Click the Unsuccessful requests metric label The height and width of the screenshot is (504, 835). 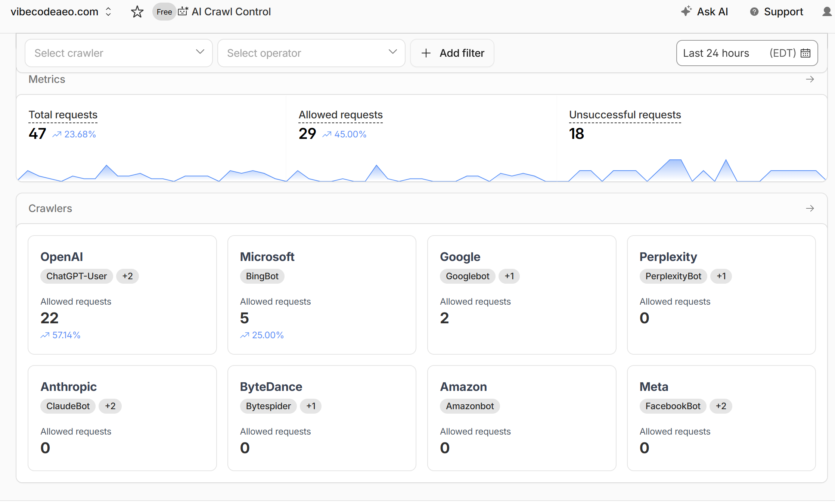[x=625, y=115]
